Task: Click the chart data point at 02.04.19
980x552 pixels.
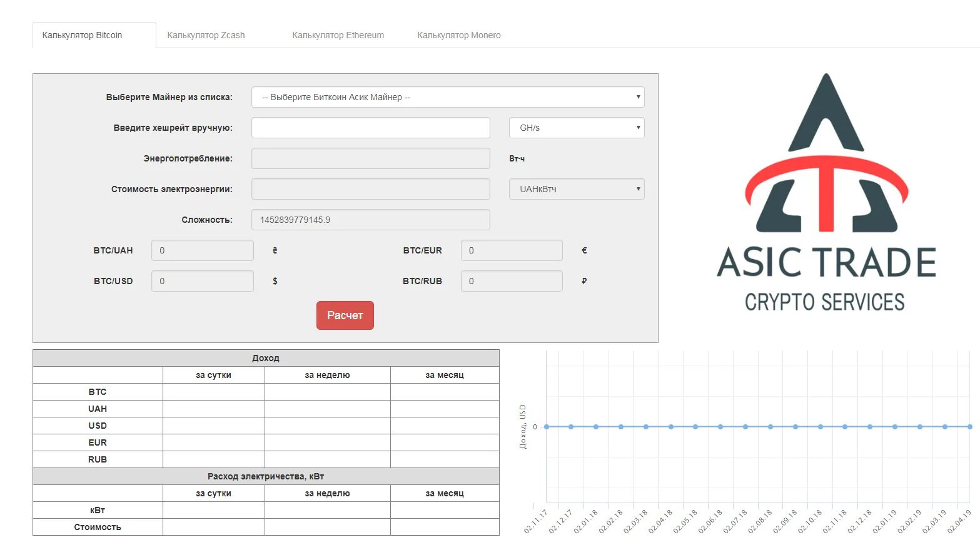Action: coord(970,427)
